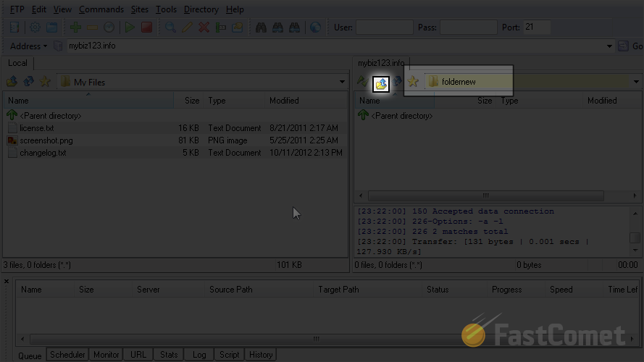Screen dimensions: 644x362
Task: Open the Address dropdown label
Action: pyautogui.click(x=28, y=46)
